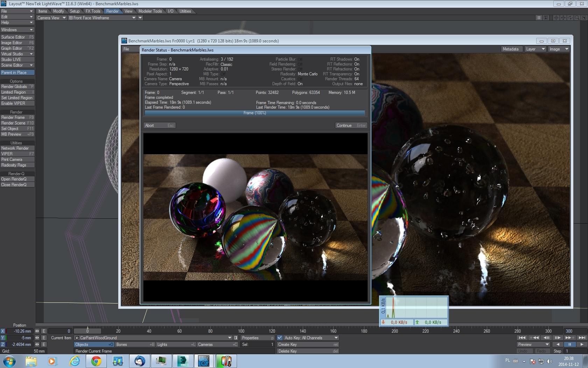Open the item list icon beside Current Item
The image size is (588, 368).
pos(236,338)
